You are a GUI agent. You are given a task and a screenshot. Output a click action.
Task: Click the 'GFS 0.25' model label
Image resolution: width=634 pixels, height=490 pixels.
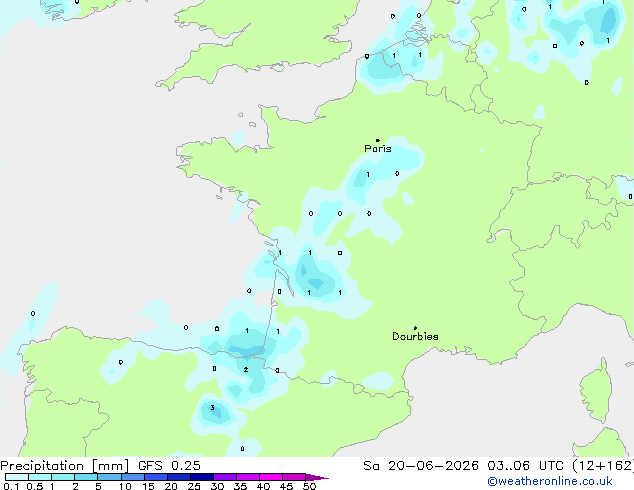(169, 466)
